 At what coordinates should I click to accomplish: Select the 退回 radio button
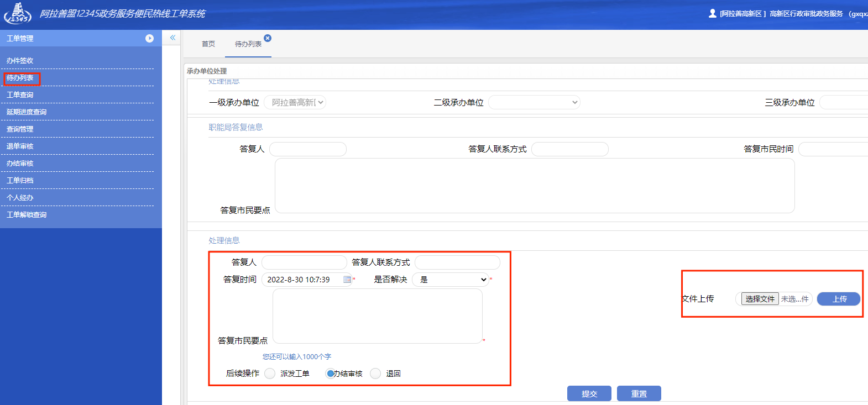375,374
